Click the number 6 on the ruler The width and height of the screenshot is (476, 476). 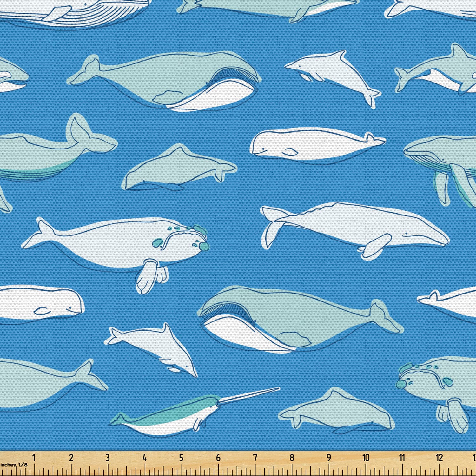(x=218, y=458)
